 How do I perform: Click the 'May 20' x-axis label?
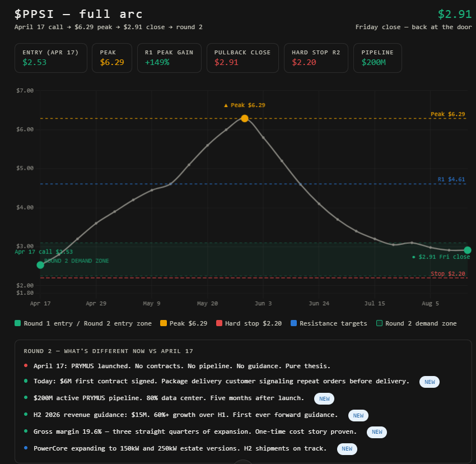point(207,303)
